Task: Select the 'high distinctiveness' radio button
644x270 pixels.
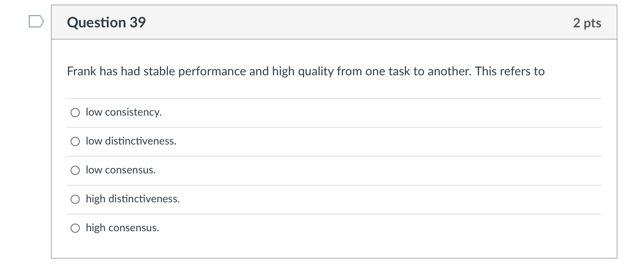Action: point(76,199)
